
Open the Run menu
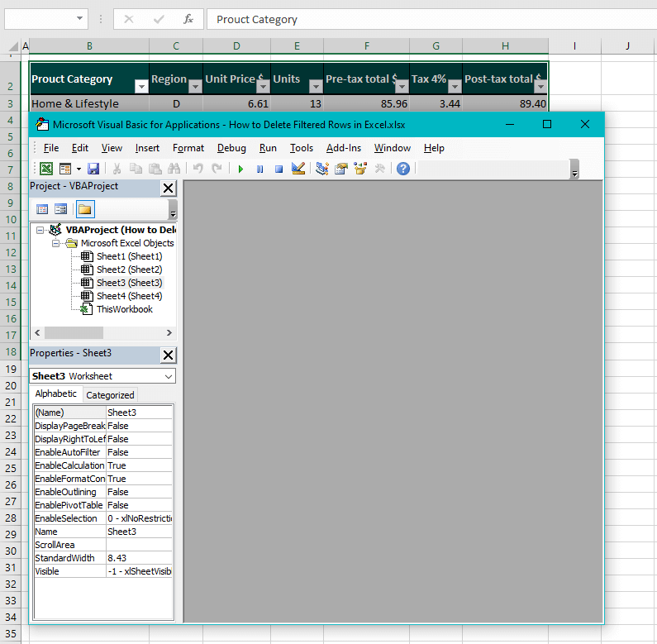(x=268, y=148)
